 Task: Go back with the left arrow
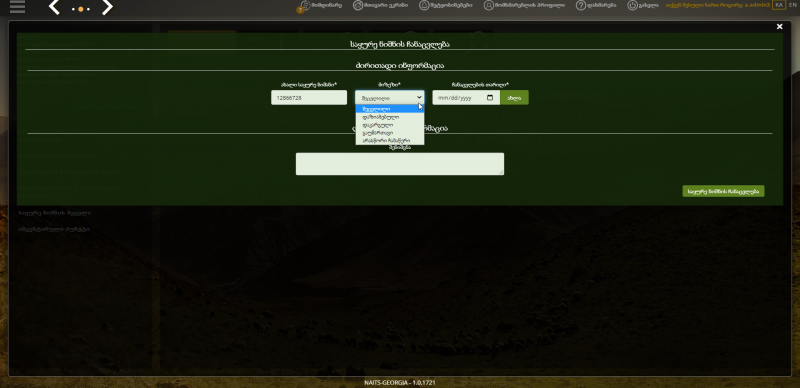(54, 7)
